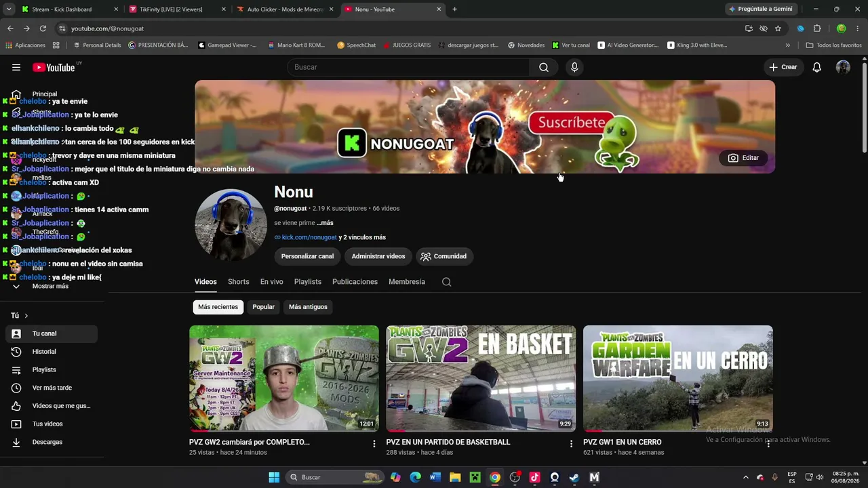Open the Membresía tab
The width and height of the screenshot is (868, 488).
407,282
